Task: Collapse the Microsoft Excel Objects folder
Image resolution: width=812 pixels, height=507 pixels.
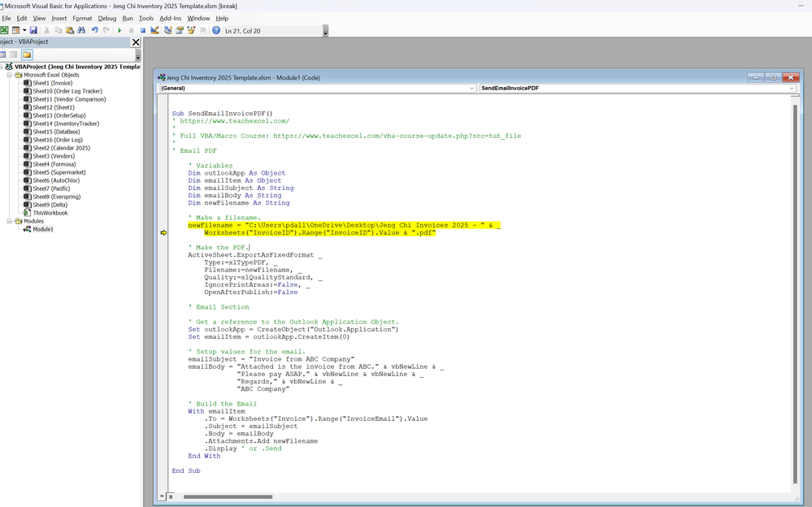Action: (x=10, y=75)
